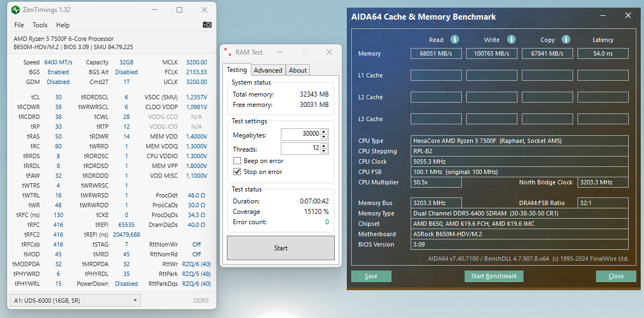Click the DDR5 label in ZenTimings
The height and width of the screenshot is (318, 644).
(201, 301)
